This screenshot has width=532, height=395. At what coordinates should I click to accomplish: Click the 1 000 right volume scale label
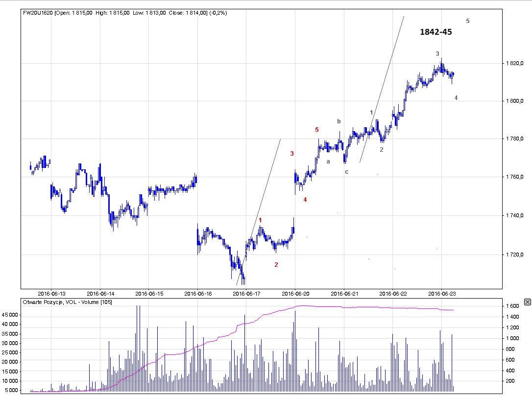(x=512, y=338)
